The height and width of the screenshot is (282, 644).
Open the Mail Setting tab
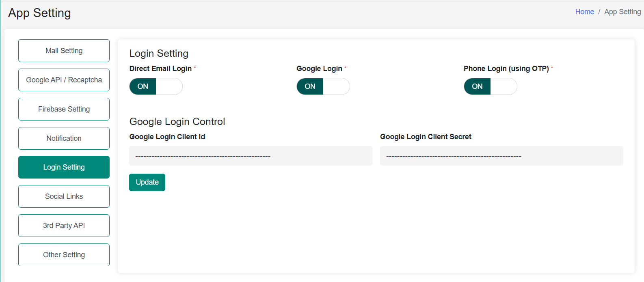(64, 51)
